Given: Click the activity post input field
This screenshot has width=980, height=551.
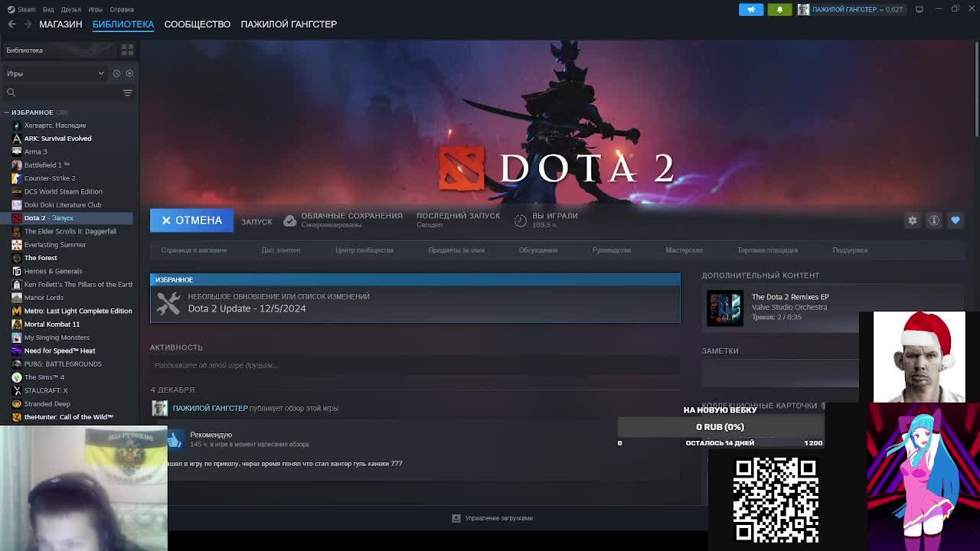Looking at the screenshot, I should tap(415, 366).
